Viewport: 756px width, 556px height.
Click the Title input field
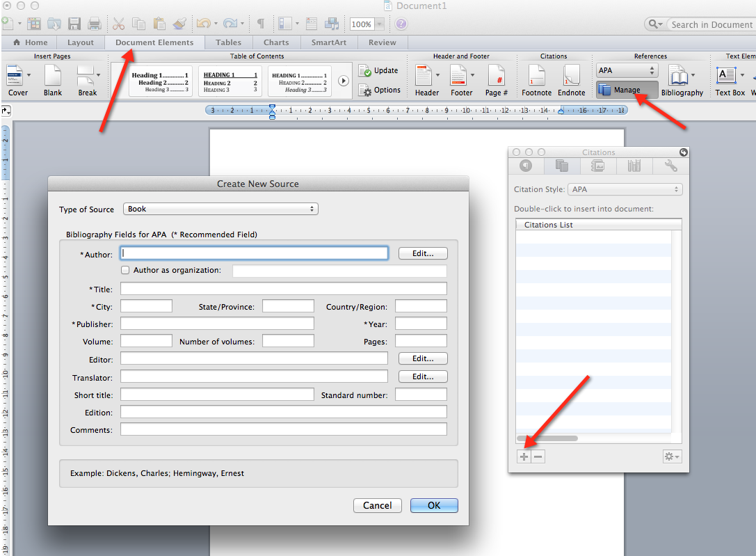click(284, 289)
